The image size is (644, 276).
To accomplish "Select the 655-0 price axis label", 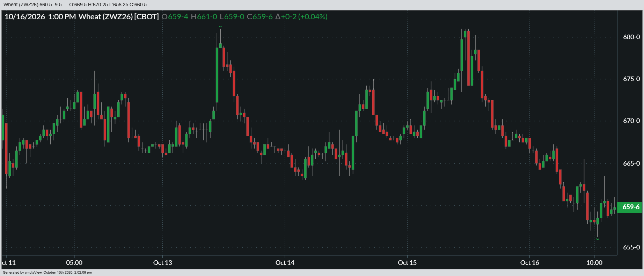I will point(631,247).
